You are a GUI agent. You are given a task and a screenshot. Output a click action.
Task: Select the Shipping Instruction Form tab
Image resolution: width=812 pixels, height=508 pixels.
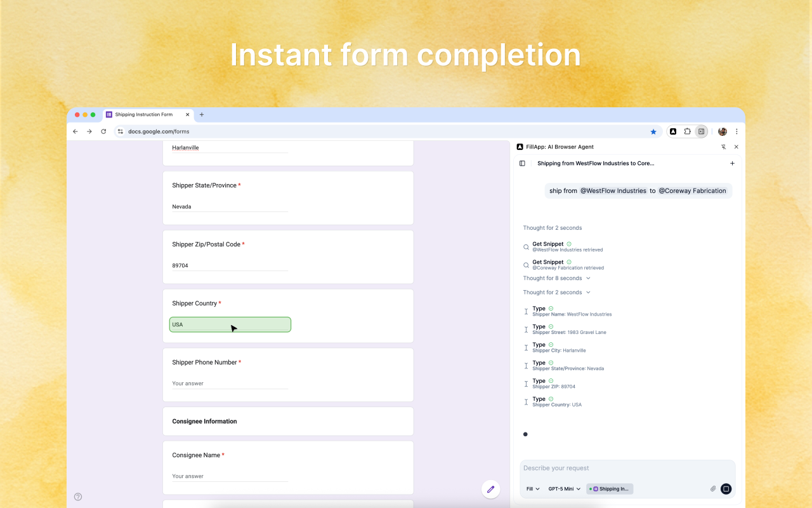[x=148, y=115]
